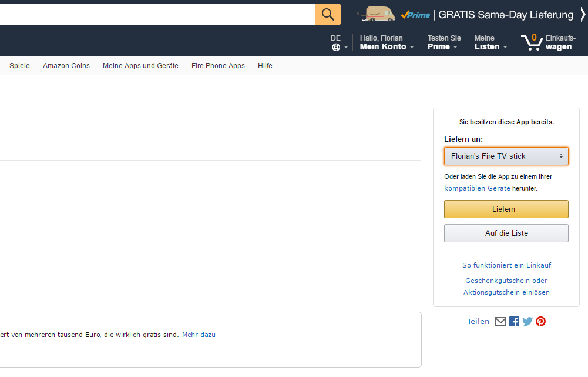
Task: Click the globe language icon
Action: click(336, 47)
